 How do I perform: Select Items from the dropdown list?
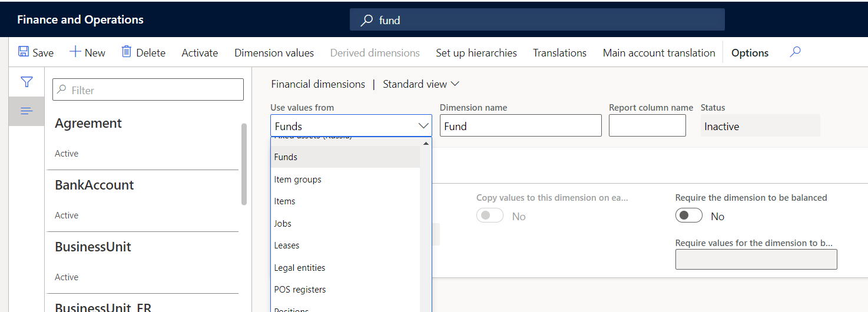tap(345, 201)
